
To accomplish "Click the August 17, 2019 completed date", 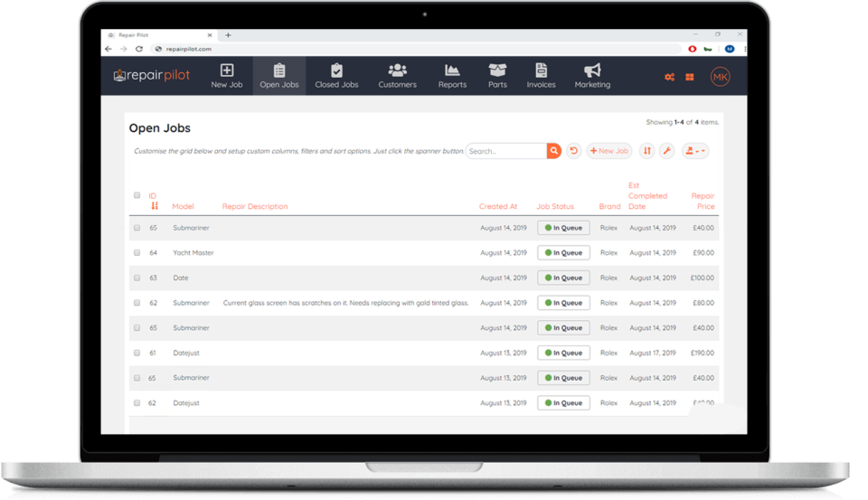I will (652, 353).
